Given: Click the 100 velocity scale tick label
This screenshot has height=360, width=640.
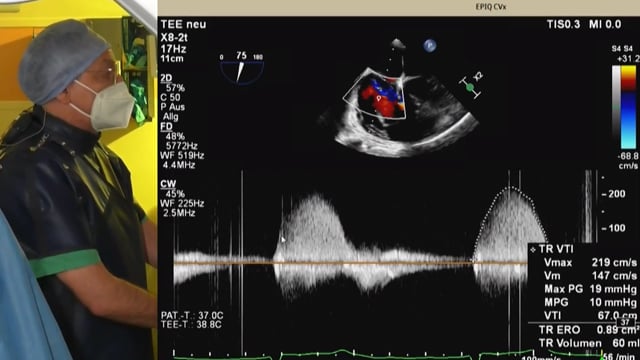Looking at the screenshot, I should click(x=616, y=228).
